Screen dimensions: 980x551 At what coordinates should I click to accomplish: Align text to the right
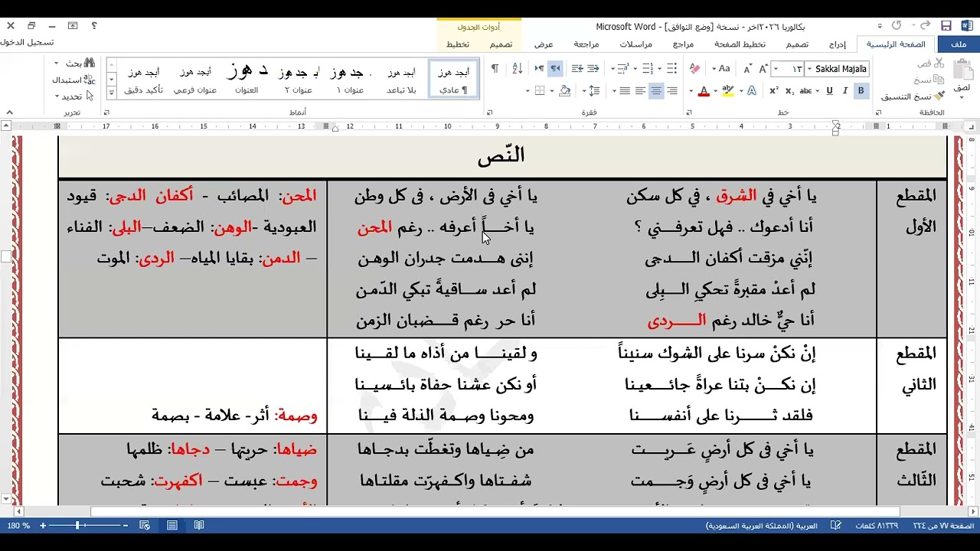tap(671, 90)
